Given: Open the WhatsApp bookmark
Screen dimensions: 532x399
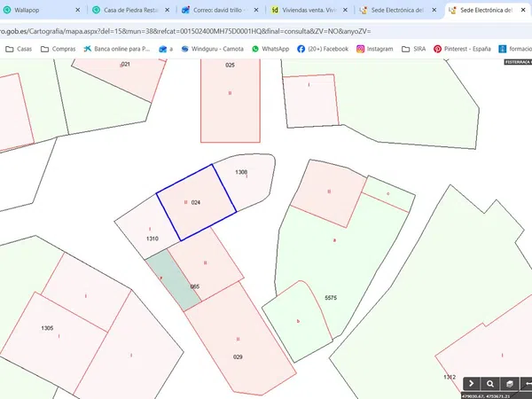Looking at the screenshot, I should [270, 49].
